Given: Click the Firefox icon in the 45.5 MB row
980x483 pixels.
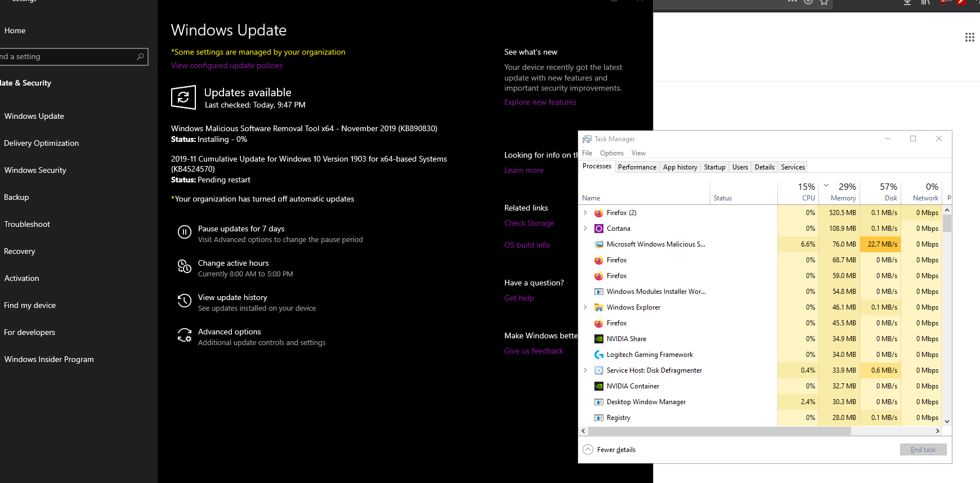Looking at the screenshot, I should pos(599,323).
